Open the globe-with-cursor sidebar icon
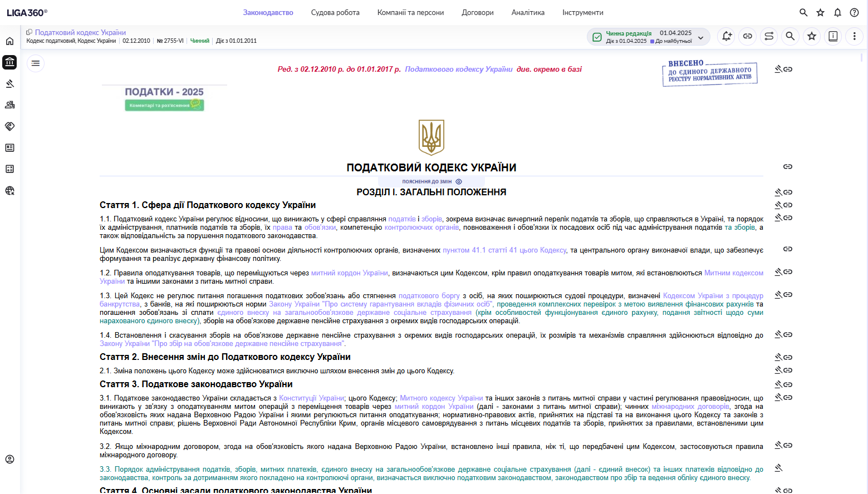868x494 pixels. 9,190
